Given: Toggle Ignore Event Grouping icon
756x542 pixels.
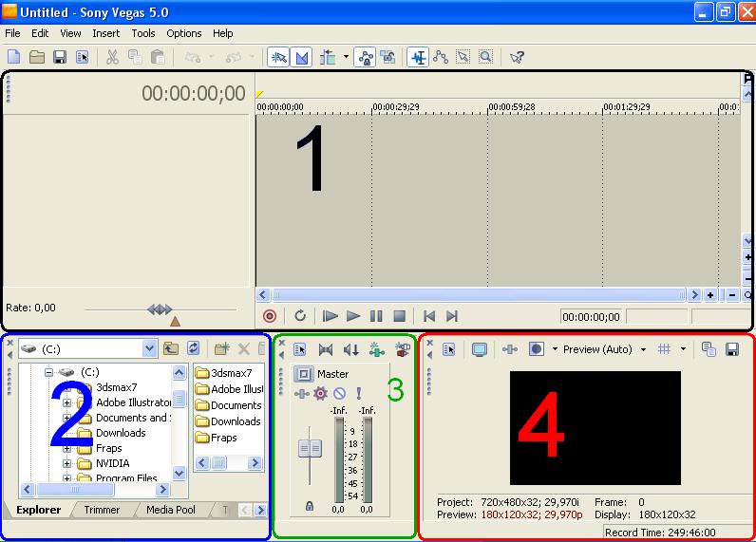Looking at the screenshot, I should coord(387,57).
